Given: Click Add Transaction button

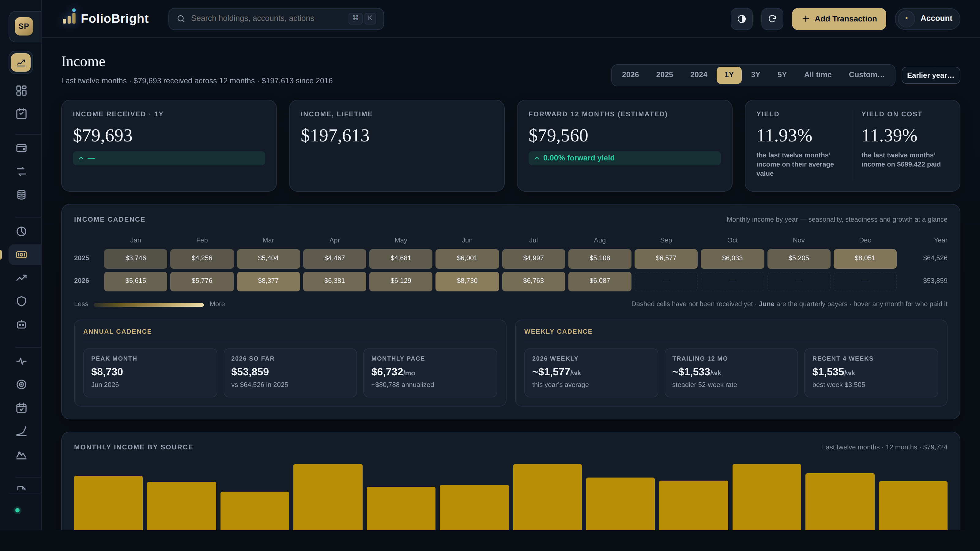Looking at the screenshot, I should [x=839, y=19].
